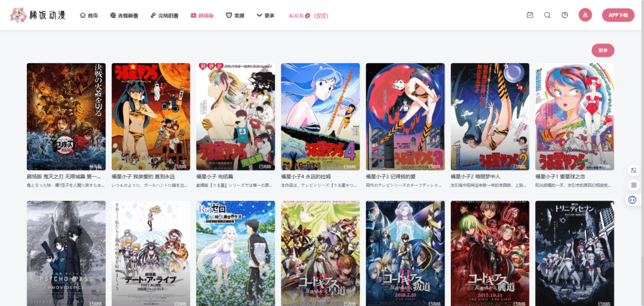
Task: Click description starting 阳光明媚的一天
Action: click(x=572, y=185)
